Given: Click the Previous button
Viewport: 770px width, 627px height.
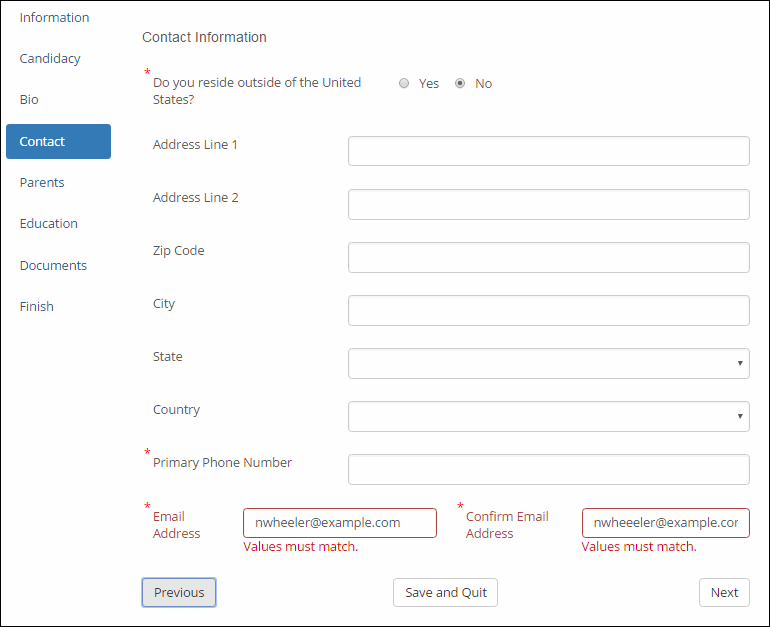Looking at the screenshot, I should [179, 593].
